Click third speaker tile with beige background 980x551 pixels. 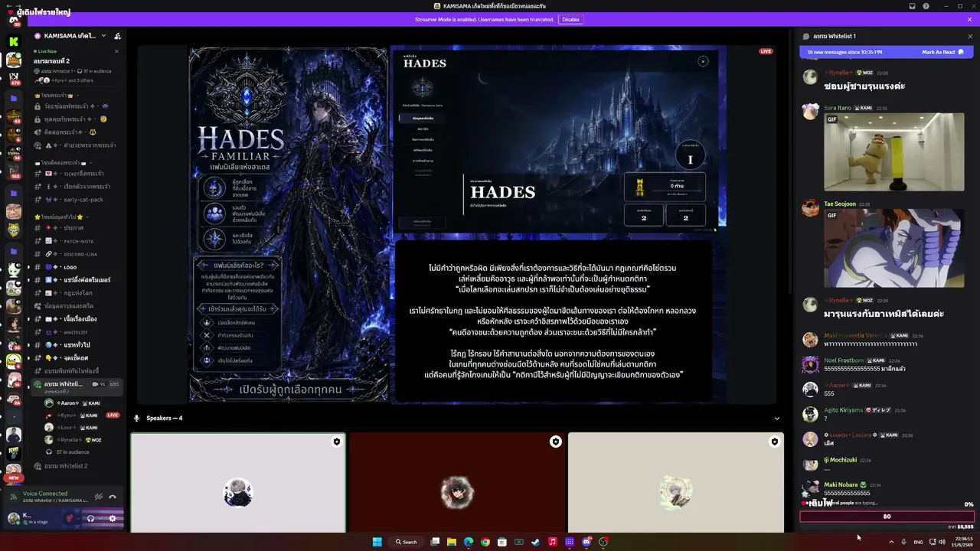click(676, 482)
